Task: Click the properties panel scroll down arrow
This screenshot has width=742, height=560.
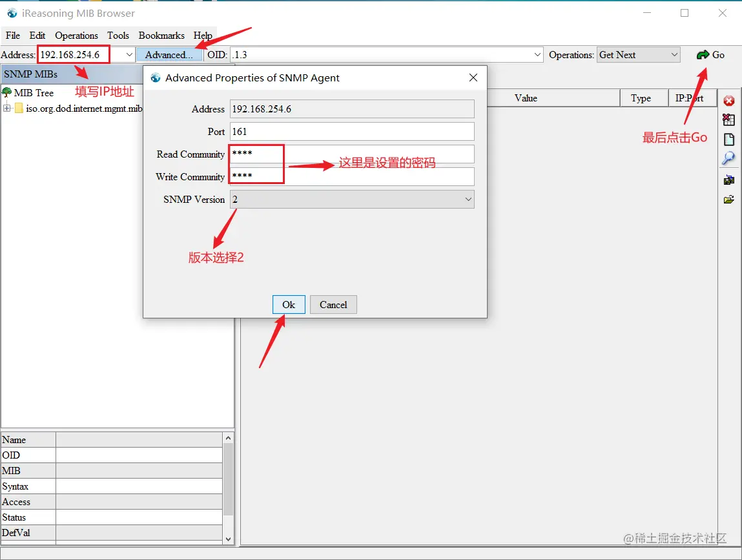Action: click(x=228, y=539)
